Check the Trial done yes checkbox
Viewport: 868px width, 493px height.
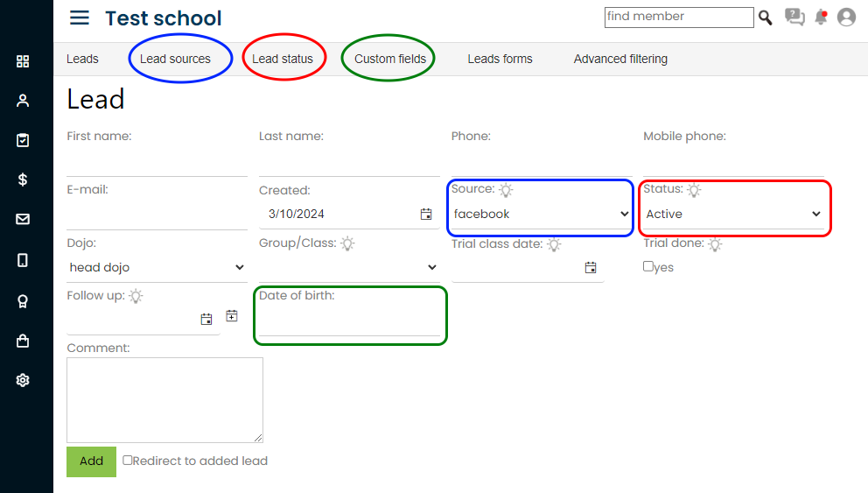coord(647,266)
